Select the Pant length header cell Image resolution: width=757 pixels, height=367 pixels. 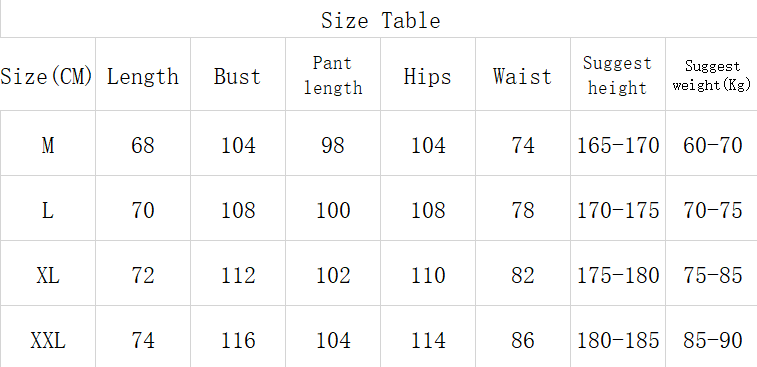(333, 75)
